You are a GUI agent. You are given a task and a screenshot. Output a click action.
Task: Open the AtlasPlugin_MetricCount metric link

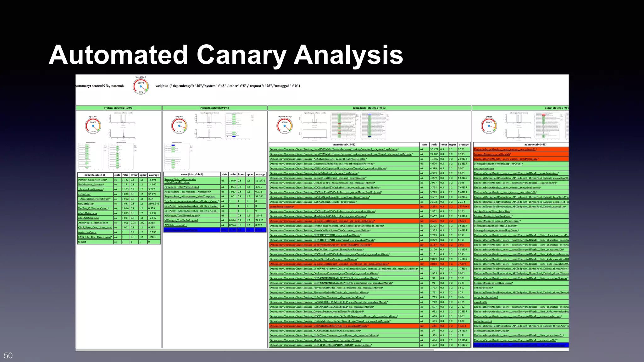pyautogui.click(x=93, y=223)
